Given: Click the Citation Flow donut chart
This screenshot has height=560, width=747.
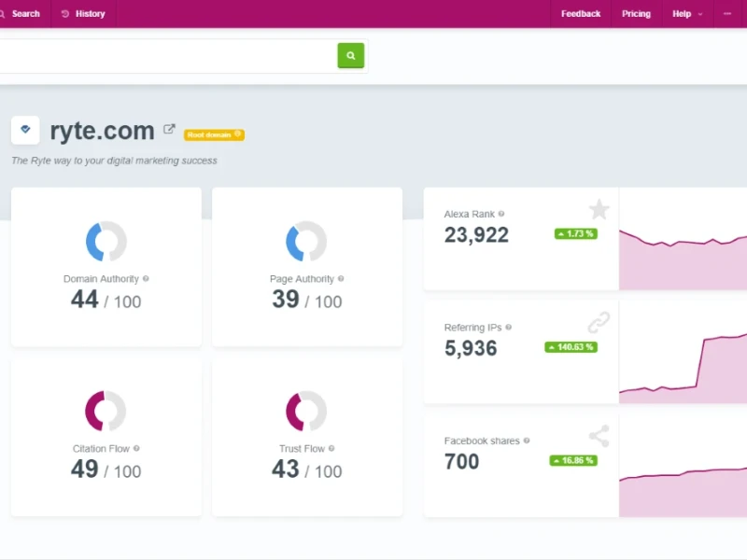Looking at the screenshot, I should pos(106,411).
